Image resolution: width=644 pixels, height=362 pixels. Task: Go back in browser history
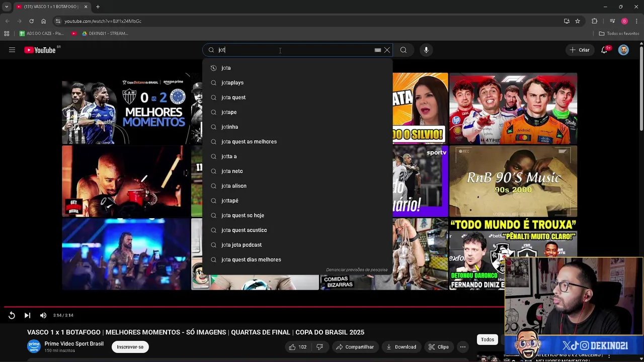point(7,21)
